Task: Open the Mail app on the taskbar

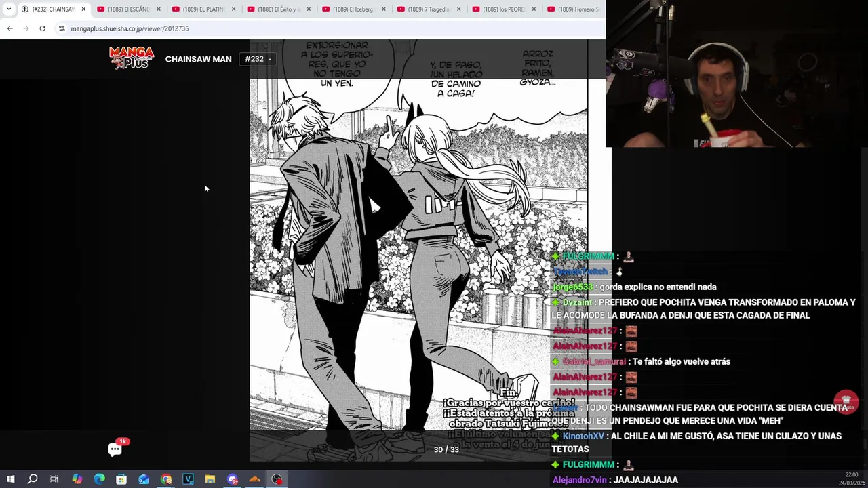Action: (x=144, y=479)
